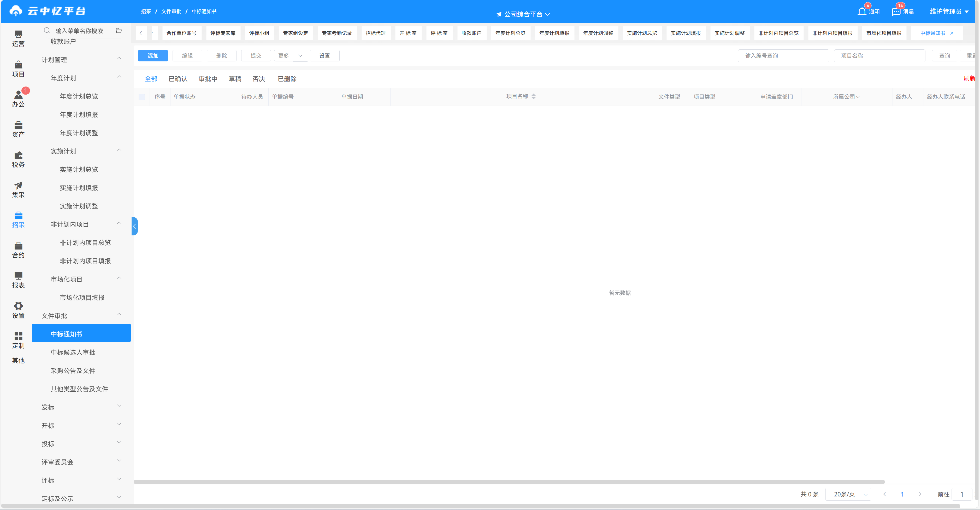
Task: Open the 更多 actions dropdown
Action: pyautogui.click(x=291, y=56)
